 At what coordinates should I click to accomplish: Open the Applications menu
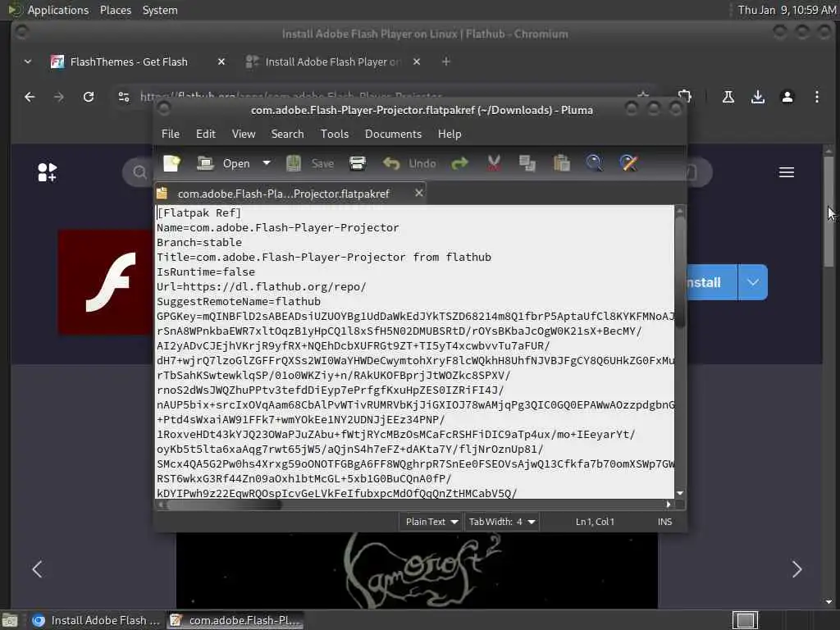click(58, 10)
